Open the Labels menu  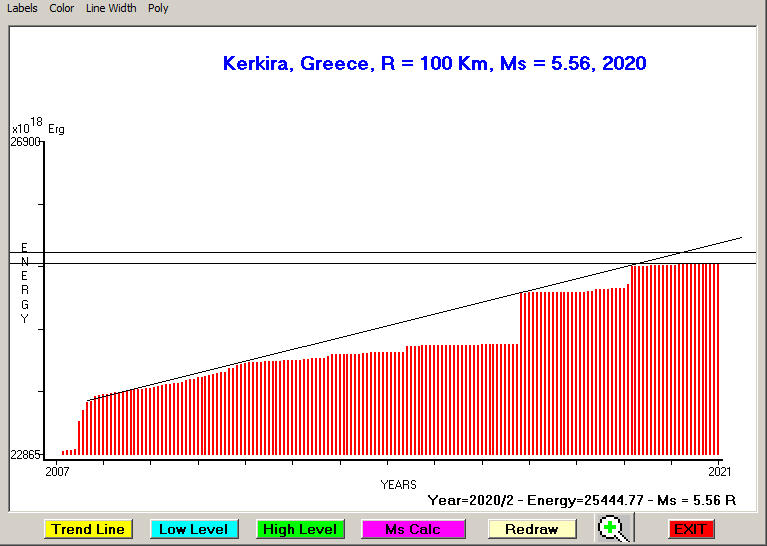pos(22,8)
